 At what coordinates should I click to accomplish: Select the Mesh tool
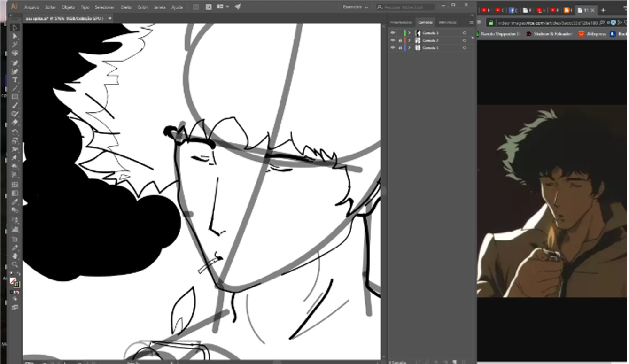(15, 185)
